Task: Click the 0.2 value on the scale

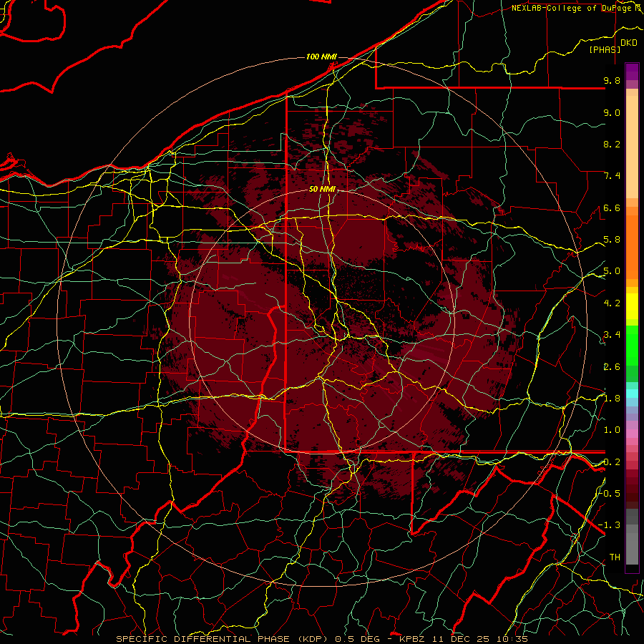Action: 612,462
